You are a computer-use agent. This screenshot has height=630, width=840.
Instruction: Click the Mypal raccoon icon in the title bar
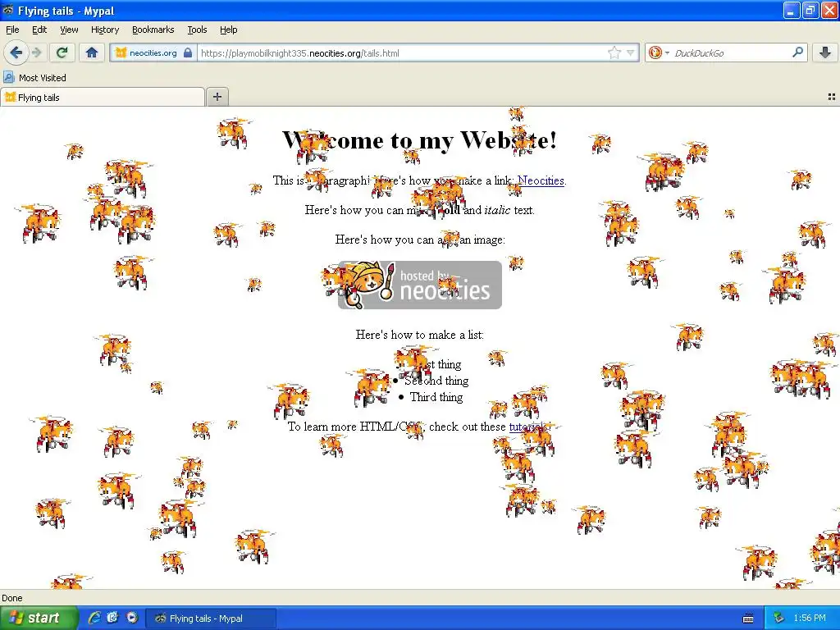click(8, 10)
